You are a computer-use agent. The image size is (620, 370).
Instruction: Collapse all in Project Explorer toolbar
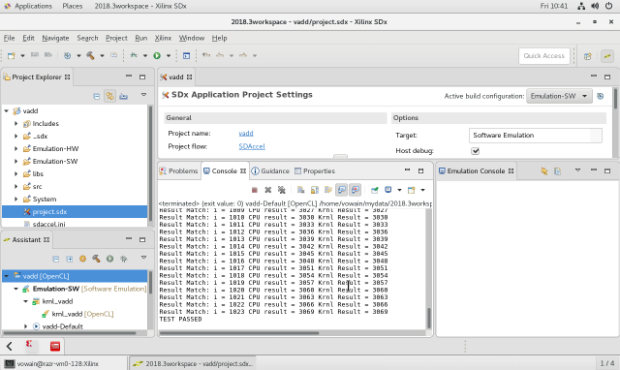point(96,96)
